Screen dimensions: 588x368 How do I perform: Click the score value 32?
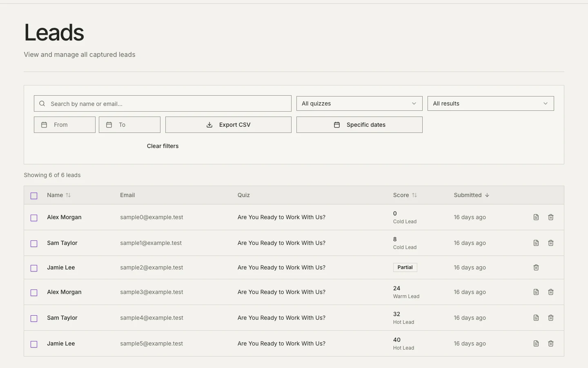pos(397,314)
